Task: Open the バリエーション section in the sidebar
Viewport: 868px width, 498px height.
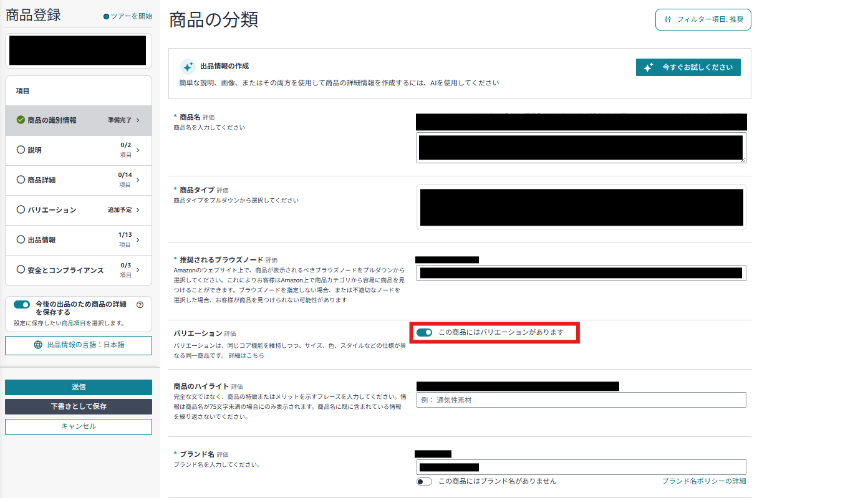Action: point(79,210)
